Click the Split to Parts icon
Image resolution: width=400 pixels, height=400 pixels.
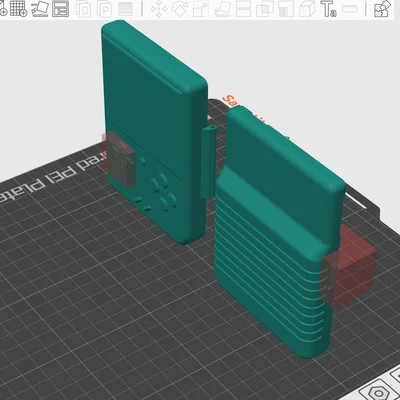point(104,9)
